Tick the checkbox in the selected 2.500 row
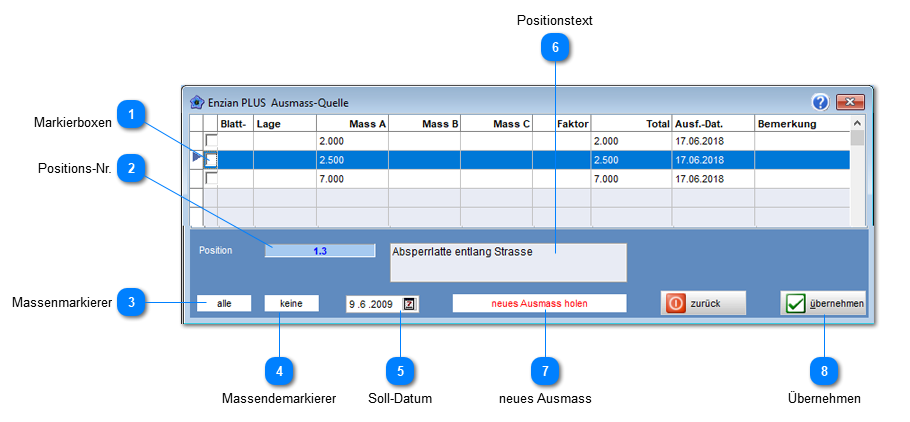 (211, 159)
